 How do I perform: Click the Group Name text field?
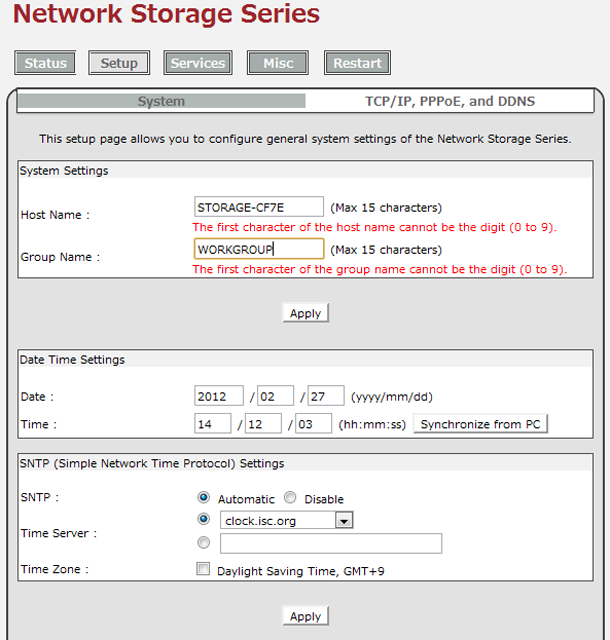coord(259,249)
